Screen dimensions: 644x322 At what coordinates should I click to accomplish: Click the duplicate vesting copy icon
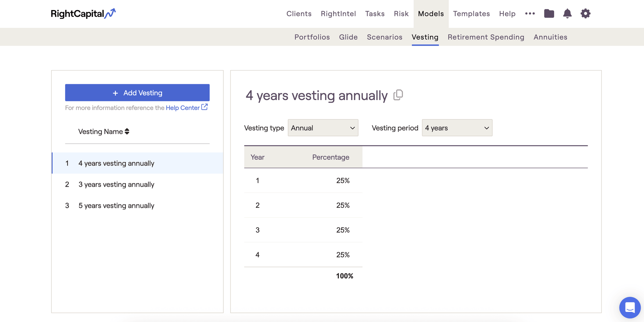coord(398,95)
